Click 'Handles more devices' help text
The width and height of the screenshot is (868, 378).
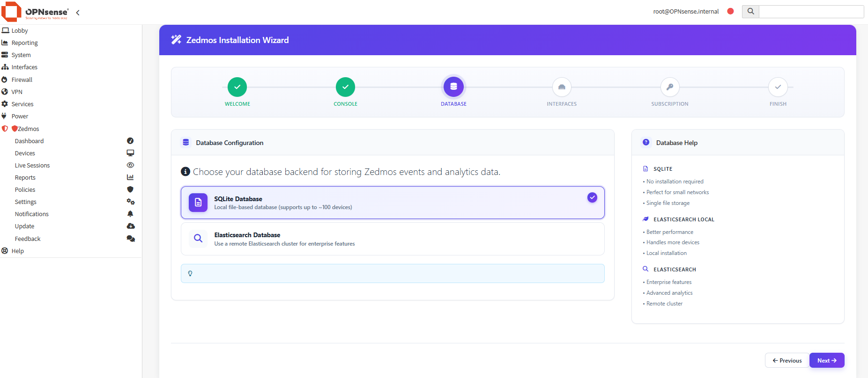(673, 242)
